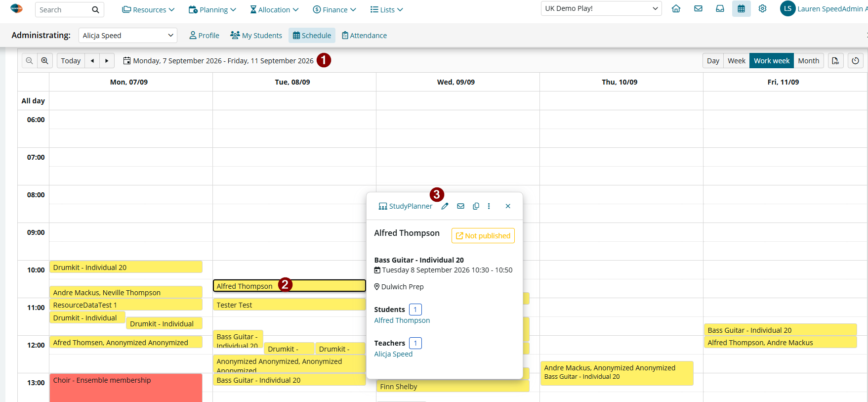The height and width of the screenshot is (402, 868).
Task: Select Work week view
Action: (x=772, y=61)
